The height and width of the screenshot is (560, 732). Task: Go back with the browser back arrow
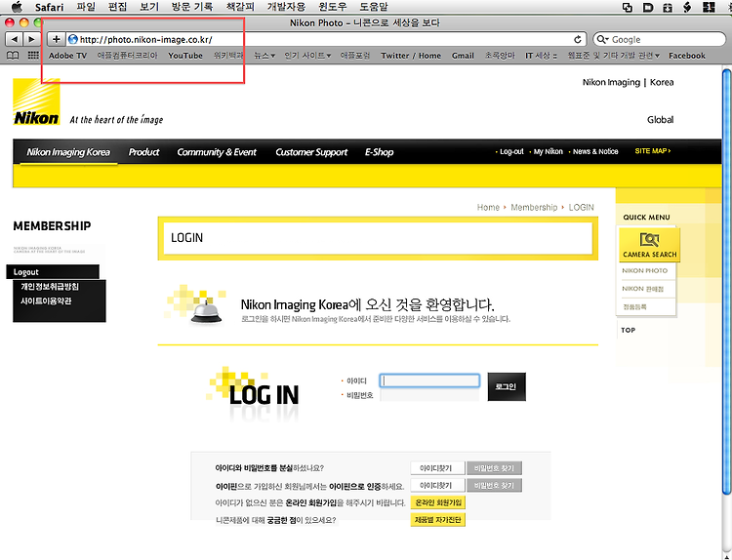coord(15,39)
